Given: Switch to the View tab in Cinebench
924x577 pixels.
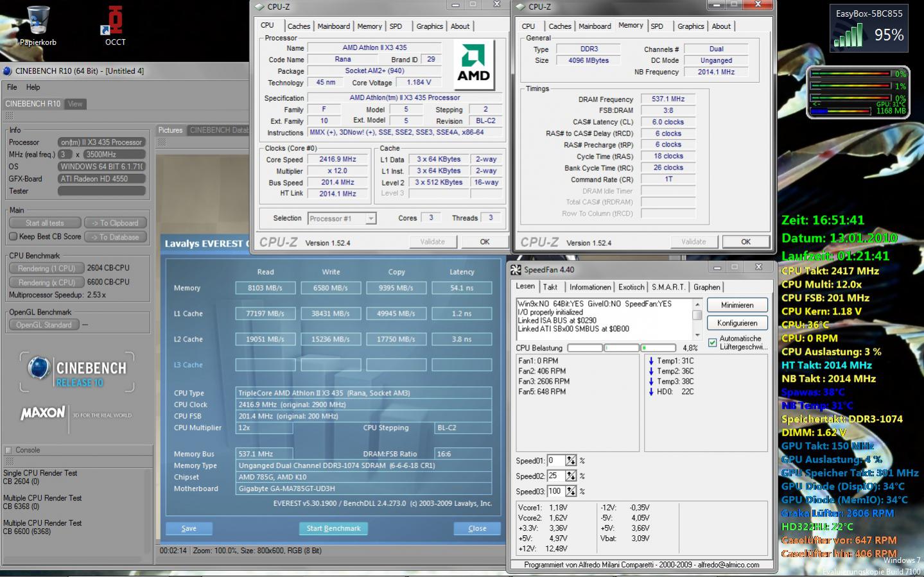Looking at the screenshot, I should 75,104.
